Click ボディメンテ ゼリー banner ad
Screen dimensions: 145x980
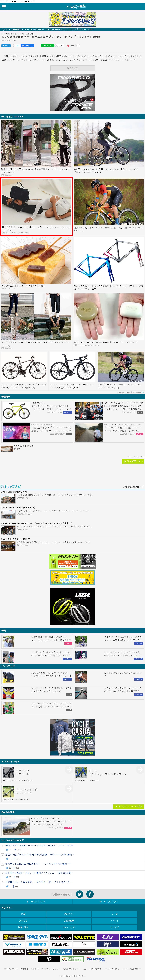72,561
